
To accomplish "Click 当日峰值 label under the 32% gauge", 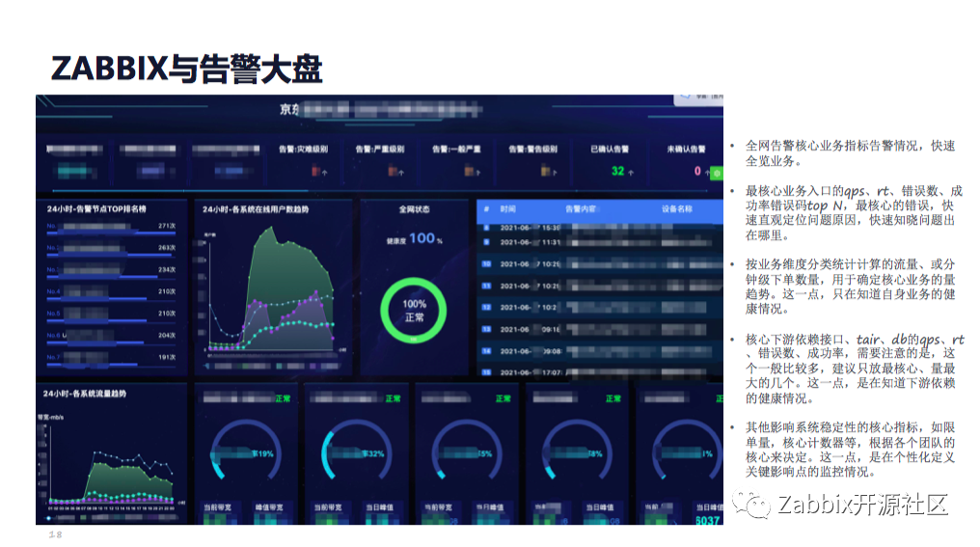I will point(379,507).
